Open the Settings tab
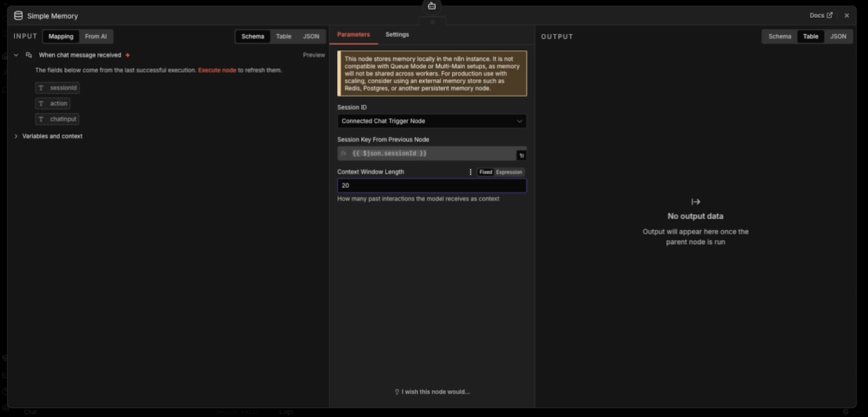 tap(397, 34)
